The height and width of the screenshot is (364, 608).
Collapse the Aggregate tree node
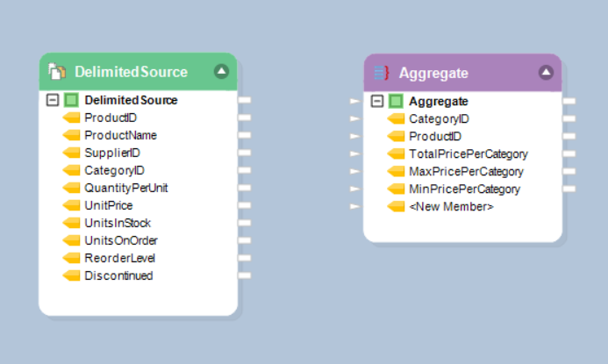(x=377, y=102)
